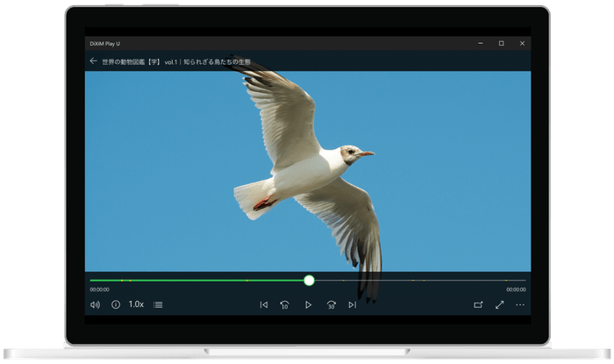The width and height of the screenshot is (614, 364).
Task: Open the chapter list icon
Action: coord(158,304)
